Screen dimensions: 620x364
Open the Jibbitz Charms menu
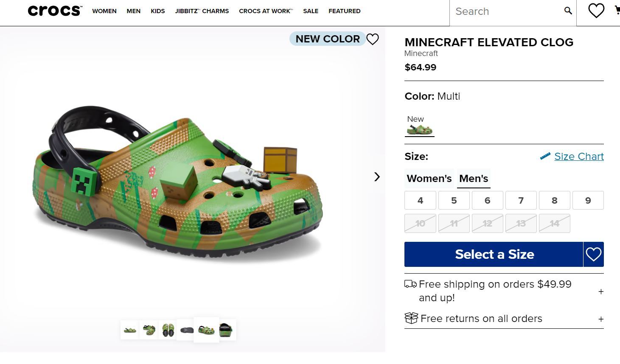point(202,11)
